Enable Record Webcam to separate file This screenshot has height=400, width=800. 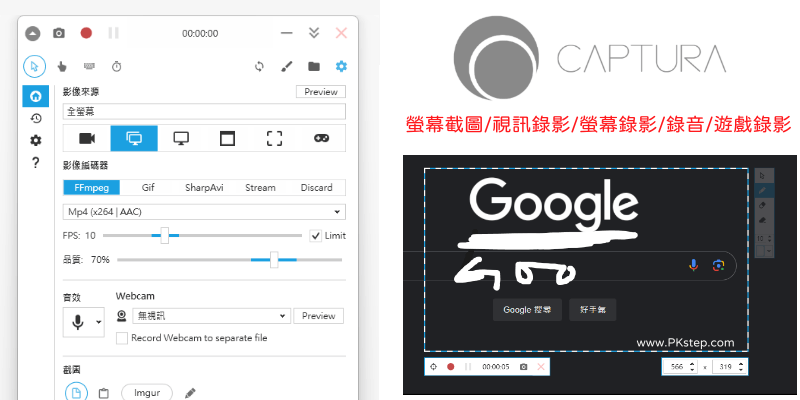[122, 338]
